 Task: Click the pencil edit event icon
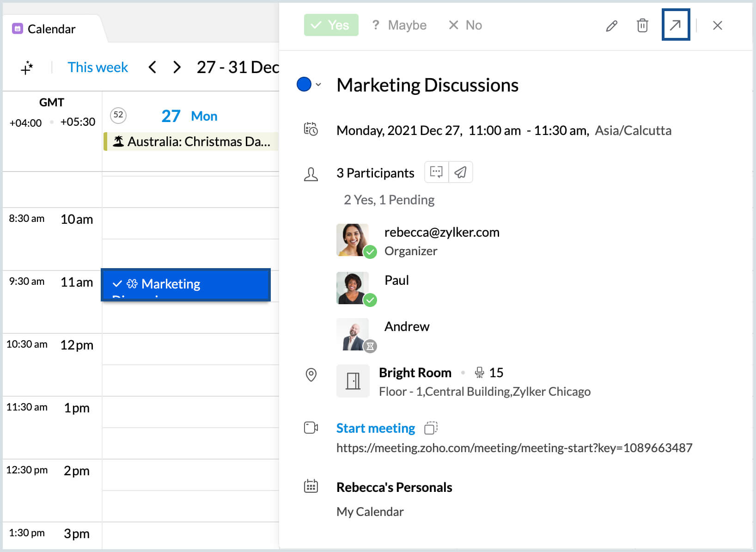[611, 26]
